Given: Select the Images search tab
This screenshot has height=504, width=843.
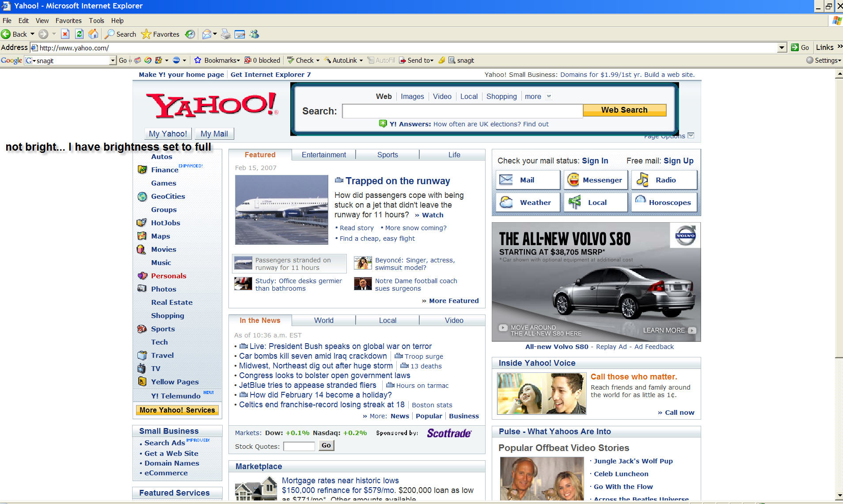Looking at the screenshot, I should click(x=412, y=96).
